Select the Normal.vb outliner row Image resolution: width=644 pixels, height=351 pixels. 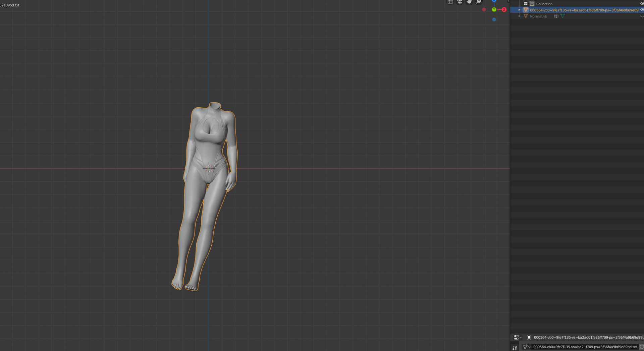(x=577, y=16)
